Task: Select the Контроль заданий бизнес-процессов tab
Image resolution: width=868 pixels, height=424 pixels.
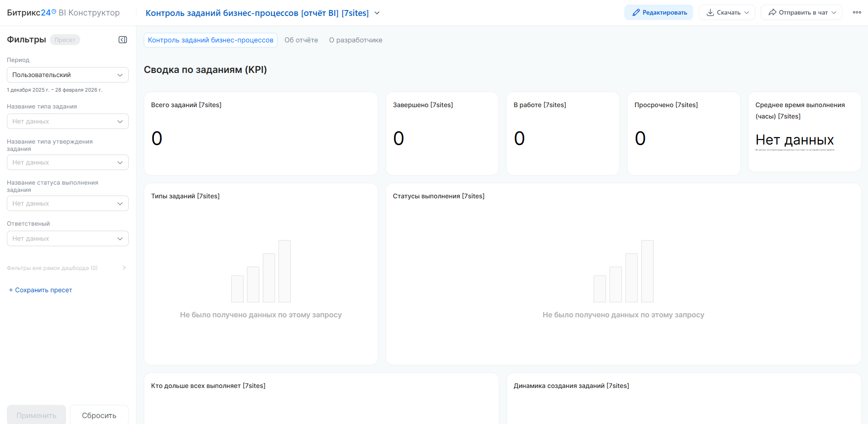Action: (210, 40)
